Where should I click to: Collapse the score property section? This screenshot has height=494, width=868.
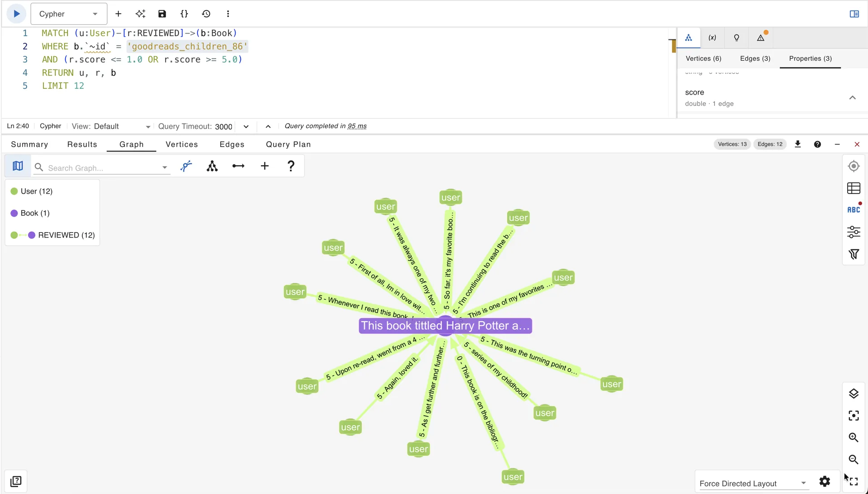(852, 98)
